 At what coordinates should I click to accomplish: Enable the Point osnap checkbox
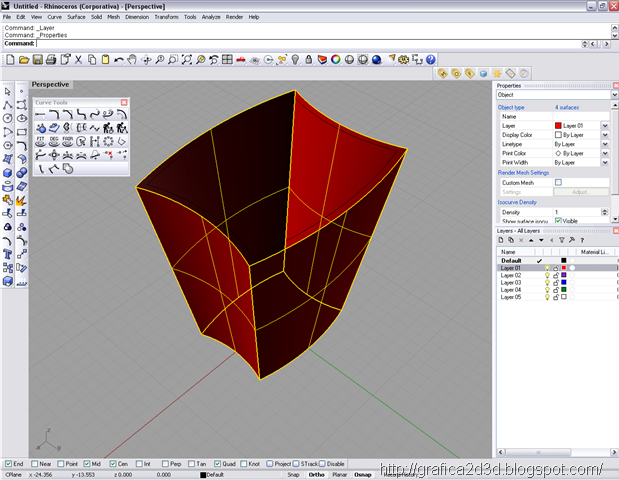[x=61, y=463]
